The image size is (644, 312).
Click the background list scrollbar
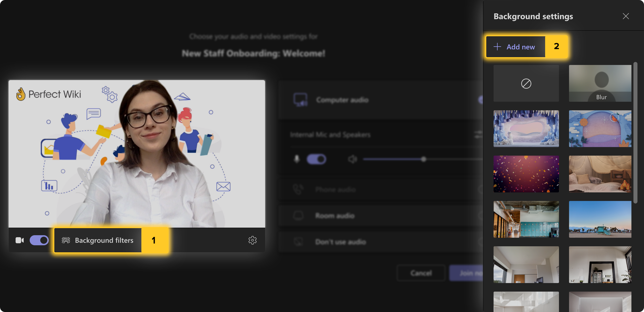[635, 133]
